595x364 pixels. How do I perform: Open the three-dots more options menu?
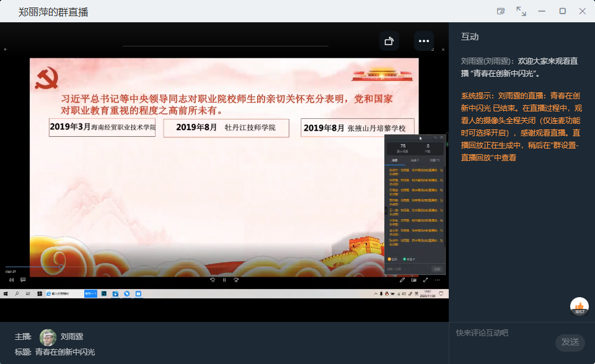click(424, 41)
